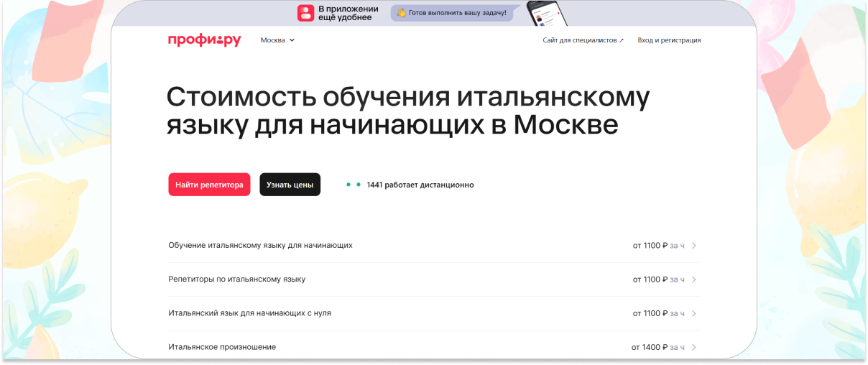Screen dimensions: 868x365
Task: Open Репетиторы по итальянскому языку link
Action: [x=236, y=279]
